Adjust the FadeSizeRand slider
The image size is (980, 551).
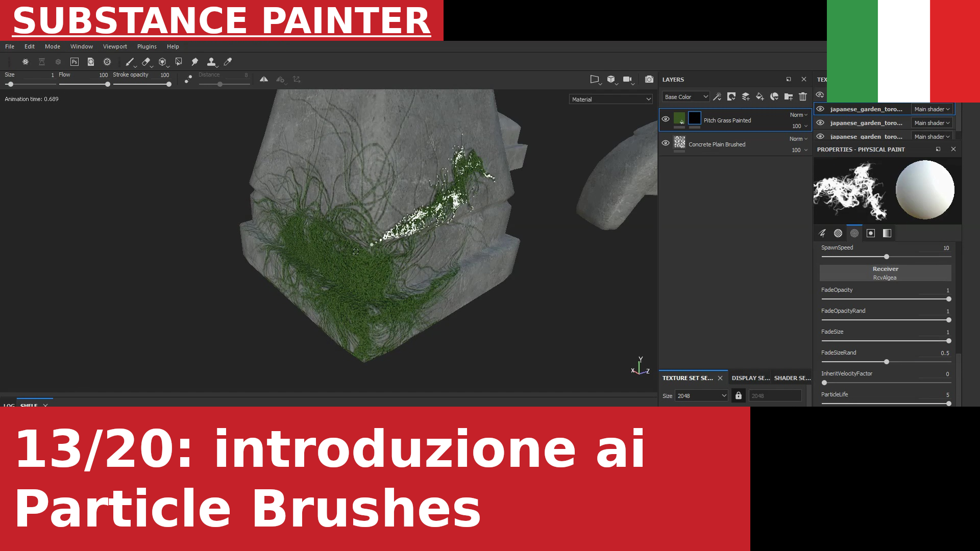tap(886, 362)
